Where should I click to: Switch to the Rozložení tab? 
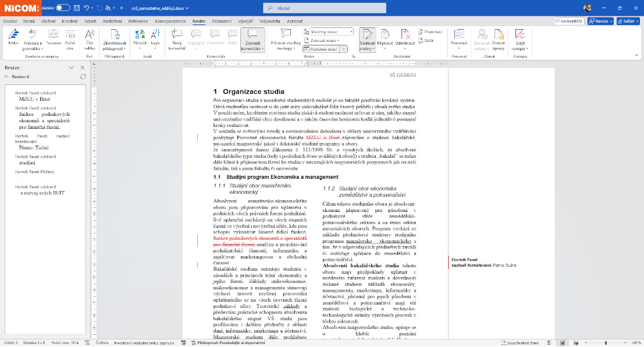coord(112,21)
